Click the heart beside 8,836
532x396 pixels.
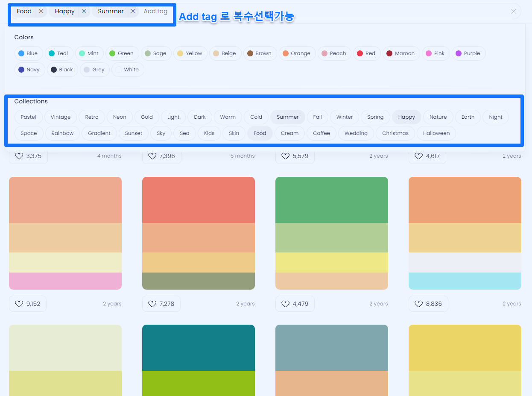click(x=418, y=303)
